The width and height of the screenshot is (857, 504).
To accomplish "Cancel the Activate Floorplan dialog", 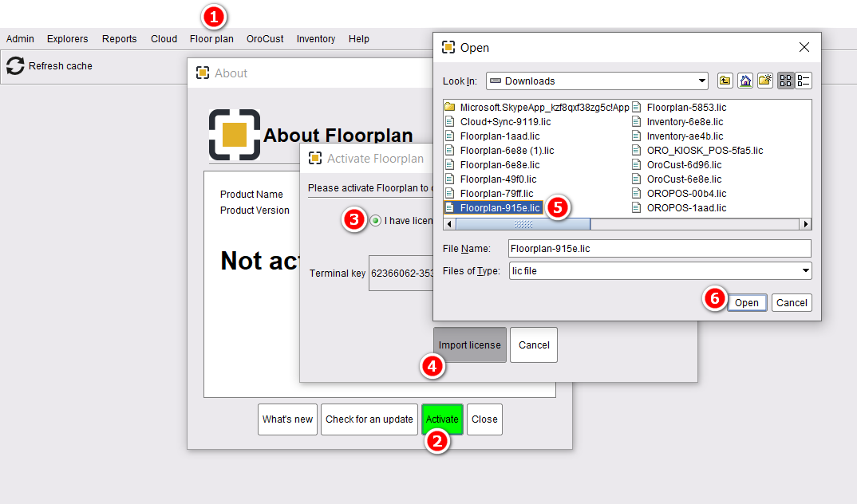I will click(534, 345).
